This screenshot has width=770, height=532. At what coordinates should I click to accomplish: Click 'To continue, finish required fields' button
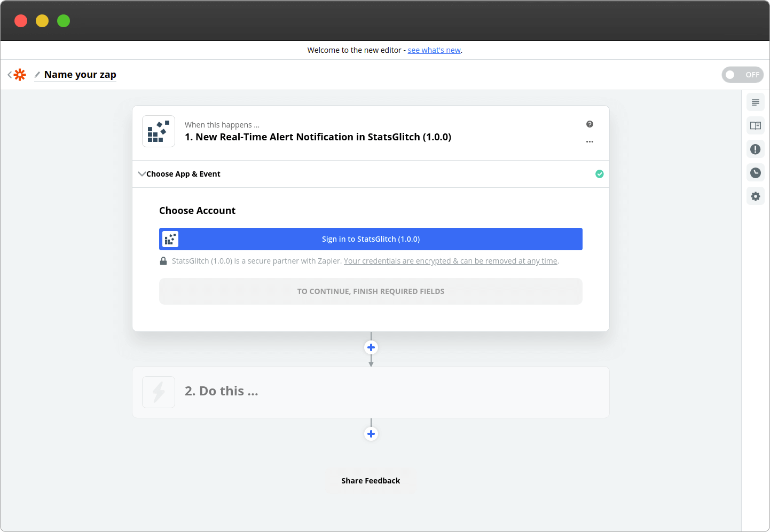pyautogui.click(x=371, y=291)
